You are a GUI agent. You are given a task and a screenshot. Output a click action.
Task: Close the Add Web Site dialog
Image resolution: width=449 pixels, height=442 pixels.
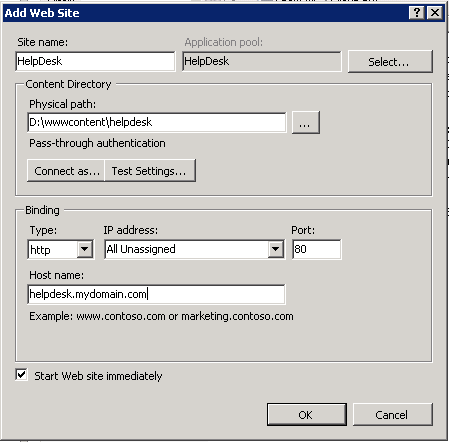pos(435,13)
